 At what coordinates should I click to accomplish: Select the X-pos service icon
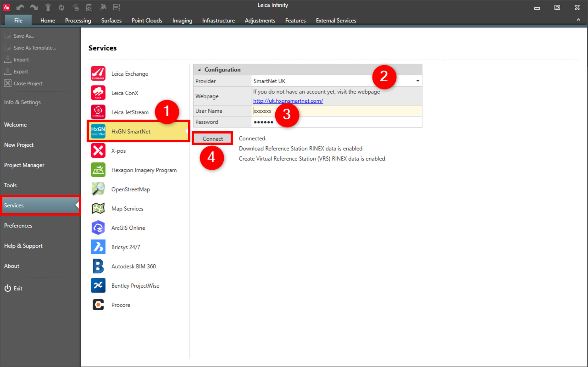[x=98, y=151]
